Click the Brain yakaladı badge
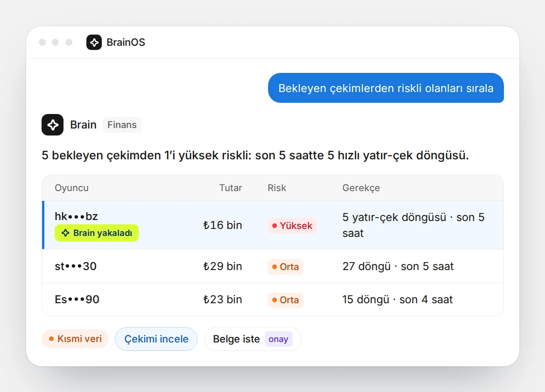 coord(97,233)
